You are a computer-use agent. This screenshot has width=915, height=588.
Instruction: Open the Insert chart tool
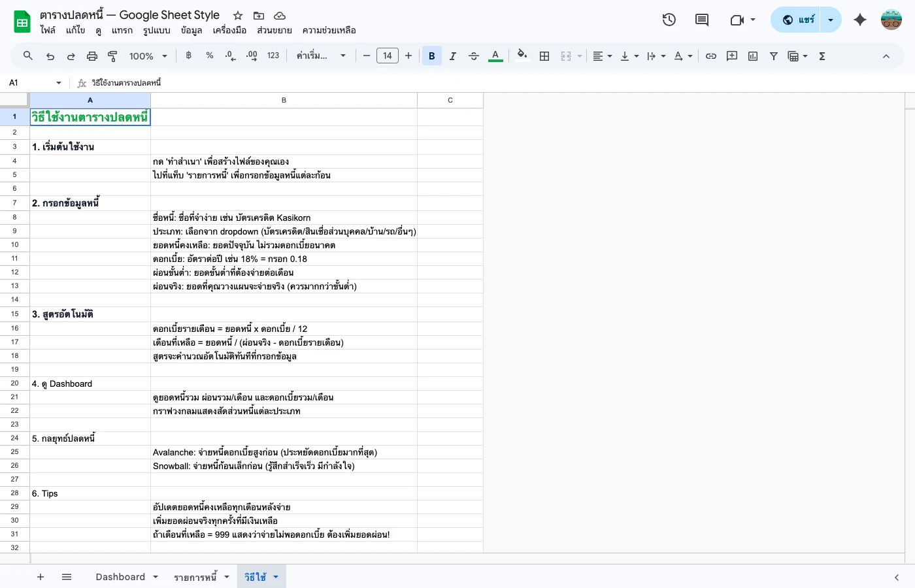752,56
